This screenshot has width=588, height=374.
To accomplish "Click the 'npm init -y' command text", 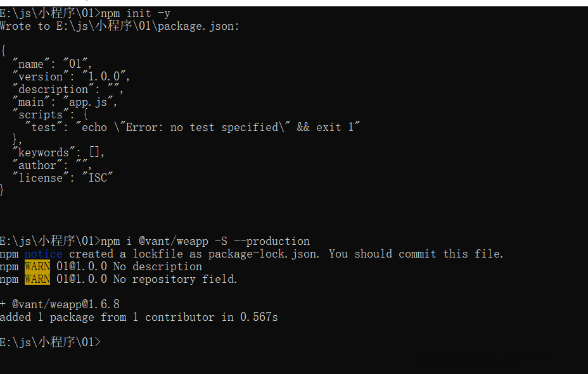I will pos(136,13).
